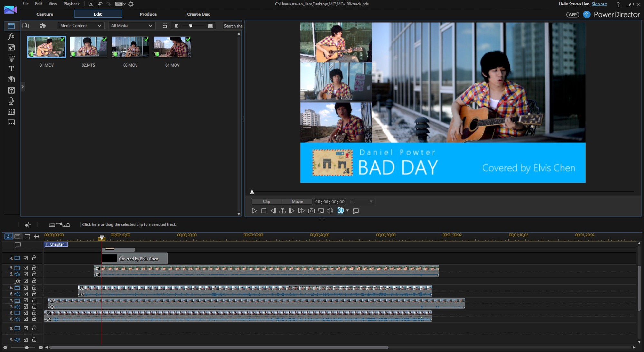Take a snapshot with the camera icon
The width and height of the screenshot is (644, 352).
click(x=311, y=211)
